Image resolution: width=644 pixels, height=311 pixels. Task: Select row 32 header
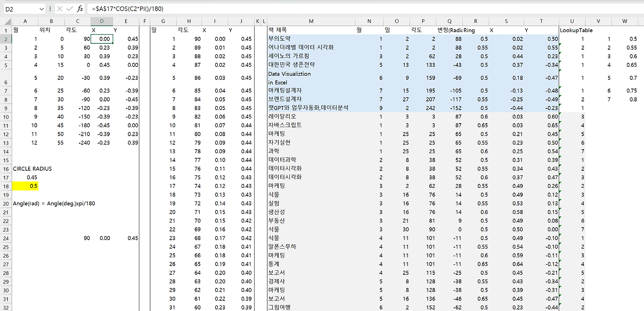coord(6,307)
